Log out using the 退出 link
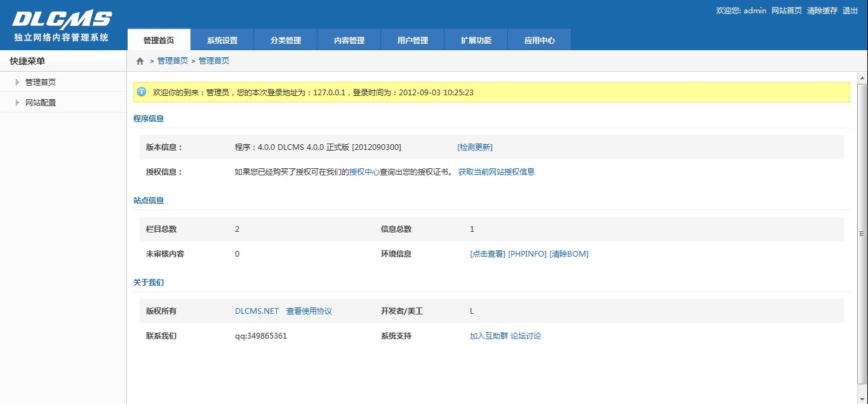The height and width of the screenshot is (404, 868). (850, 11)
